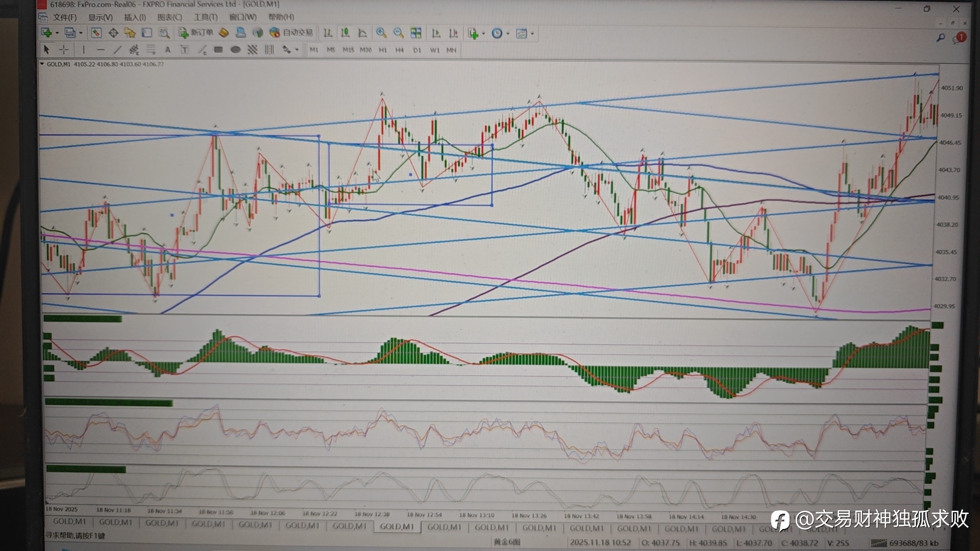Image resolution: width=980 pixels, height=551 pixels.
Task: Select the Trendline drawing tool
Action: pyautogui.click(x=117, y=49)
